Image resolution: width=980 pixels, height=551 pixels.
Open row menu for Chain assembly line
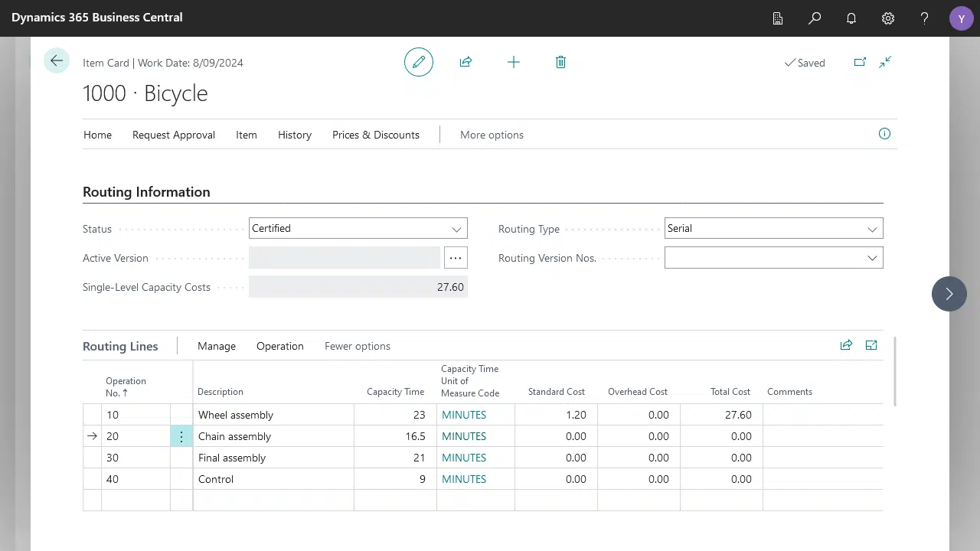point(181,436)
